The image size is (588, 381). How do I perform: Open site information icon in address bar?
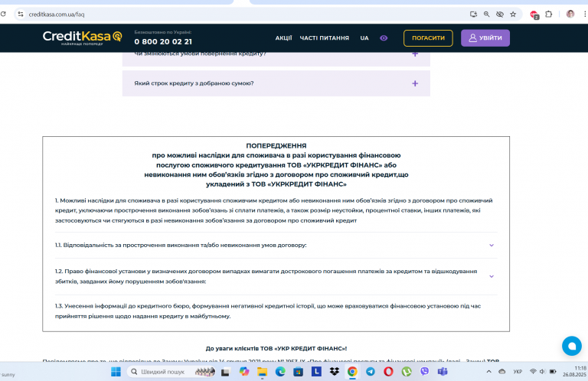click(21, 15)
